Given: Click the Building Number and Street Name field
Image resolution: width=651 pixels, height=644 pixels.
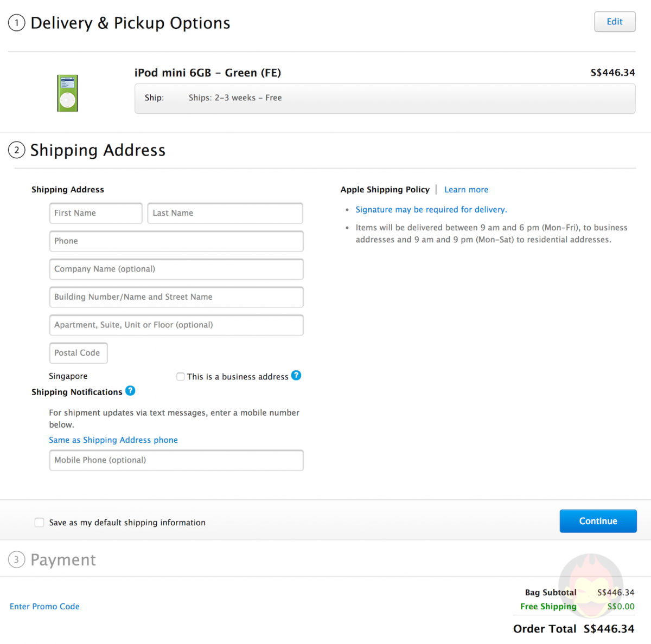Looking at the screenshot, I should tap(176, 297).
